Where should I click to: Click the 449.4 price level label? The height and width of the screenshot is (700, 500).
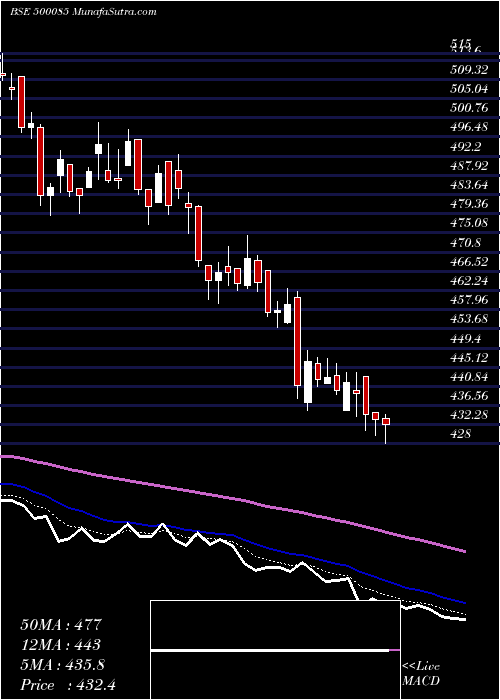466,338
